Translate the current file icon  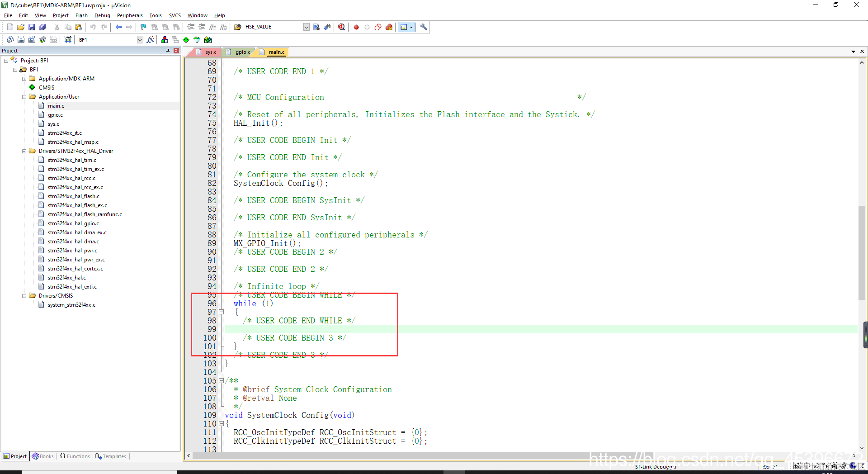click(x=10, y=40)
